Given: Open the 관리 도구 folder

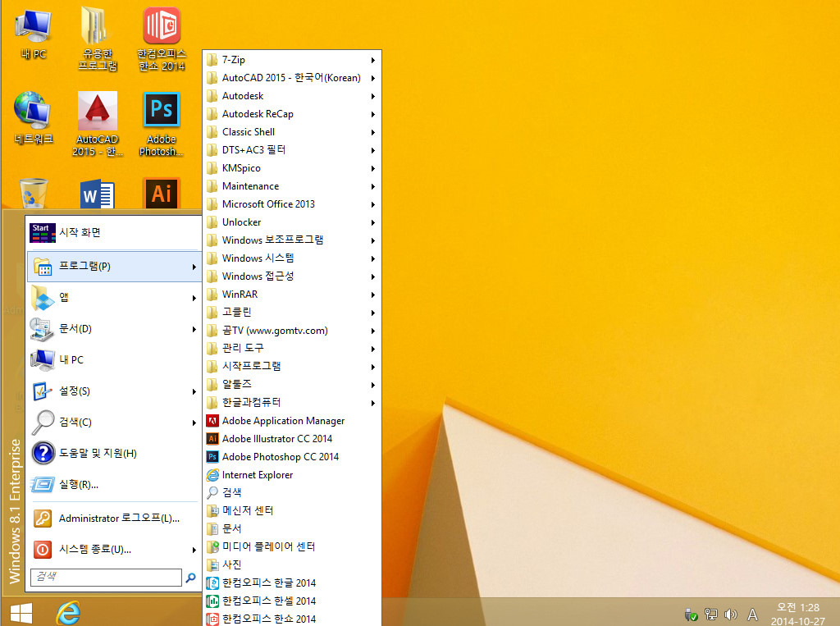Looking at the screenshot, I should (x=292, y=349).
